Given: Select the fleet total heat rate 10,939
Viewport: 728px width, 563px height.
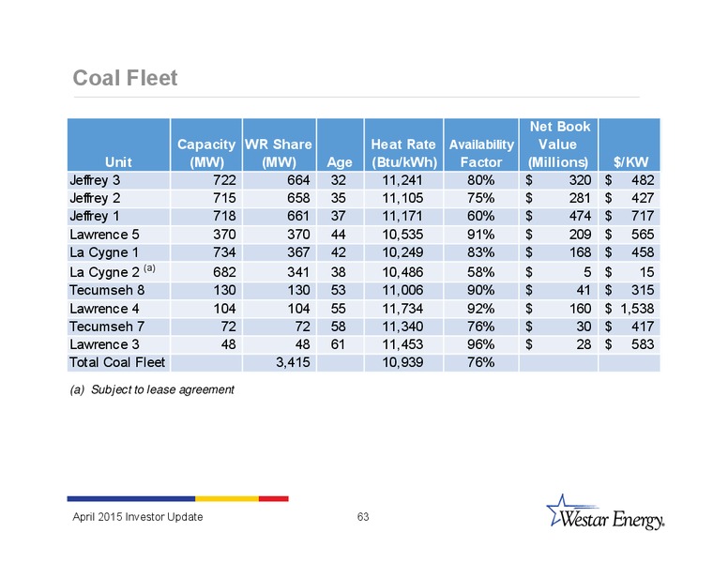Looking at the screenshot, I should pyautogui.click(x=402, y=362).
